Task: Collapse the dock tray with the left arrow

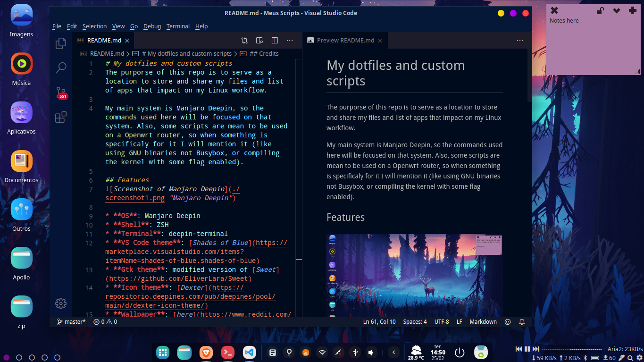Action: click(393, 352)
